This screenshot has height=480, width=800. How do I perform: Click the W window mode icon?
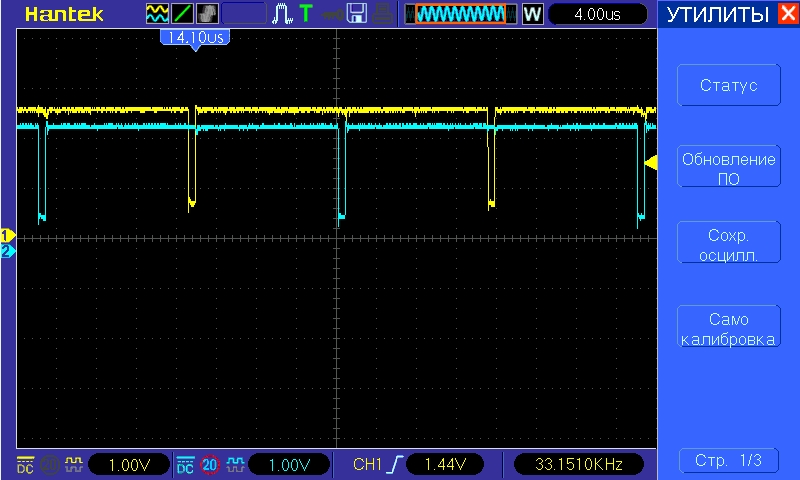[532, 14]
